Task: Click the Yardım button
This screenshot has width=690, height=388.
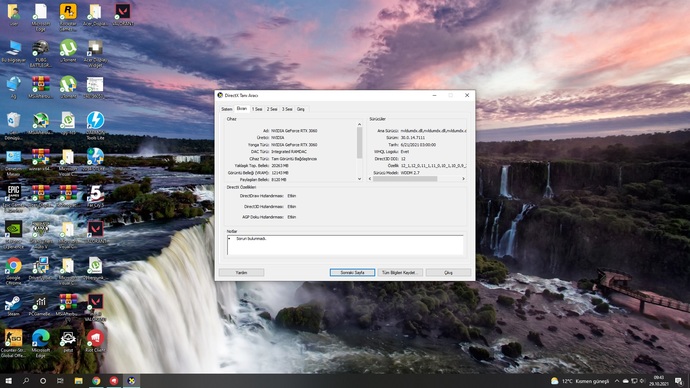Action: coord(241,273)
